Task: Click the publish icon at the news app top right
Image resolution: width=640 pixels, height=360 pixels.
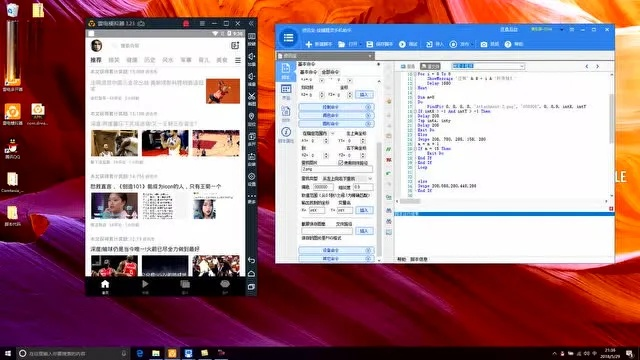Action: (235, 45)
